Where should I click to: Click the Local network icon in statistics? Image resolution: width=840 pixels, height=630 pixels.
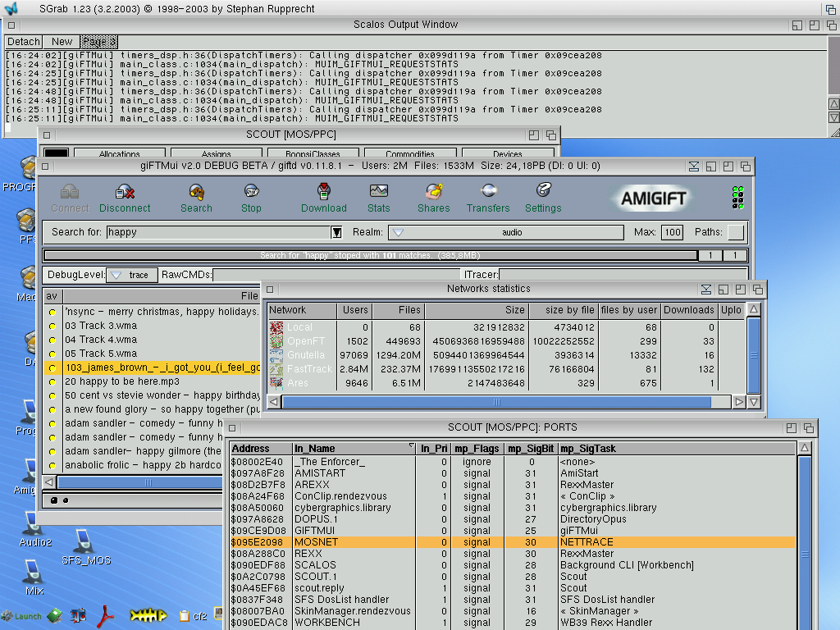click(x=276, y=327)
